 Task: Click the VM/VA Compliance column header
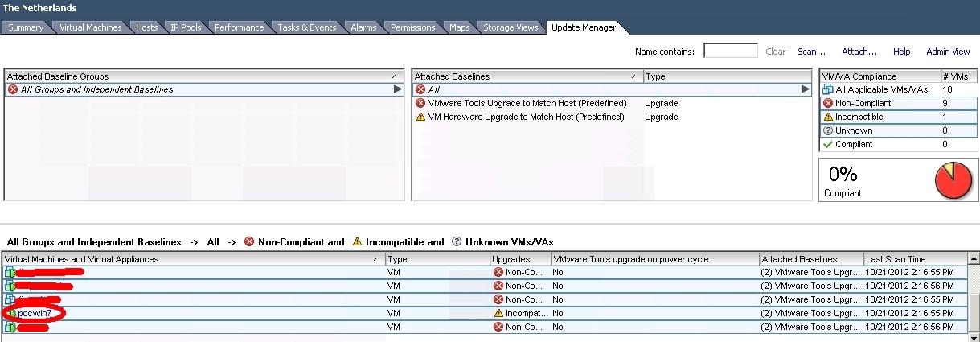click(x=880, y=76)
